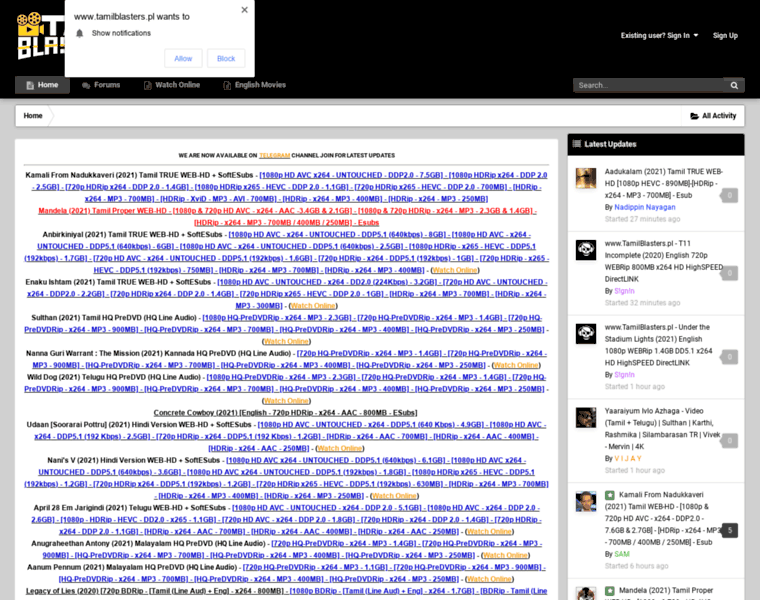Viewport: 760px width, 600px height.
Task: Click the Home breadcrumb
Action: 33,115
